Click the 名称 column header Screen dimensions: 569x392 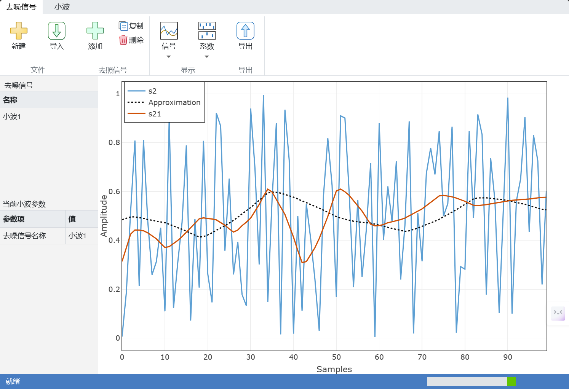coord(49,100)
